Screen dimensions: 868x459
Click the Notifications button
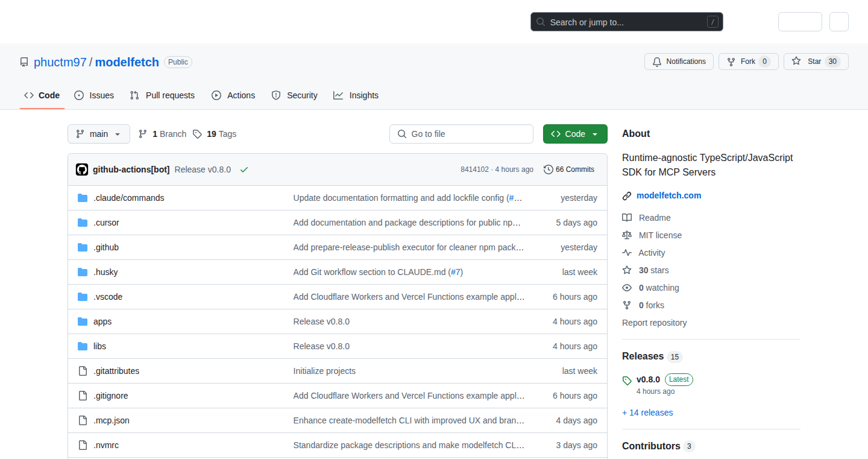[679, 62]
